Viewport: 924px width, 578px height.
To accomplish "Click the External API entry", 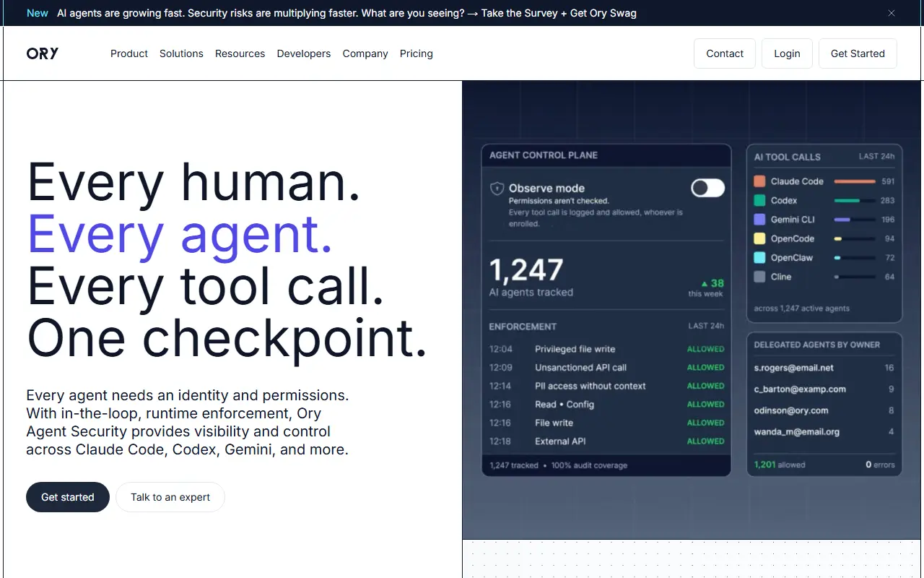I will [560, 441].
